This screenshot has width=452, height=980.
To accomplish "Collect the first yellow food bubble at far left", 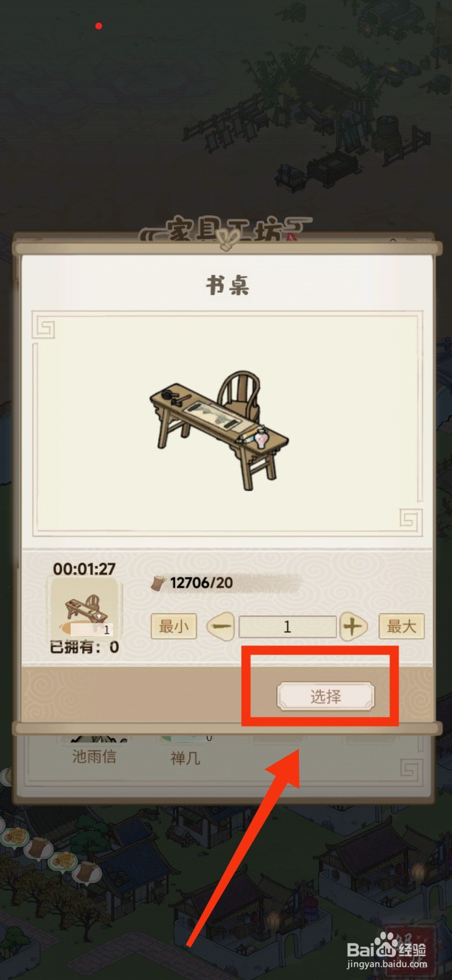I will click(13, 837).
